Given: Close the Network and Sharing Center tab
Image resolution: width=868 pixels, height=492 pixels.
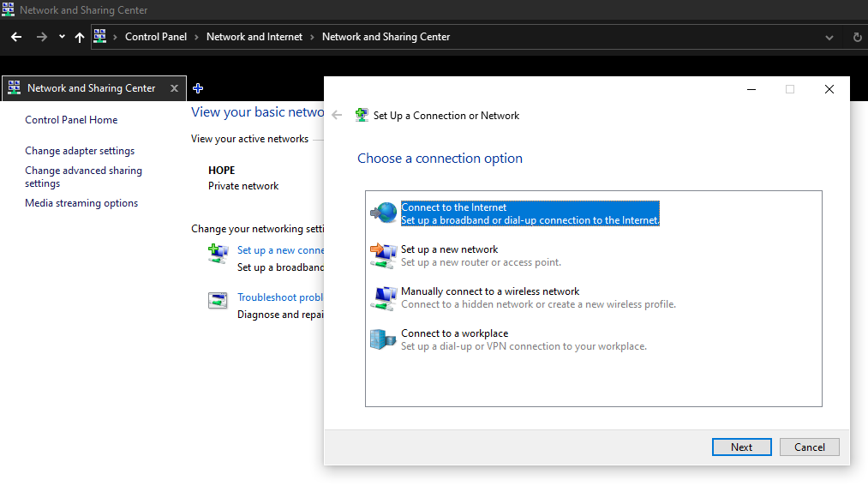Looking at the screenshot, I should pos(175,88).
